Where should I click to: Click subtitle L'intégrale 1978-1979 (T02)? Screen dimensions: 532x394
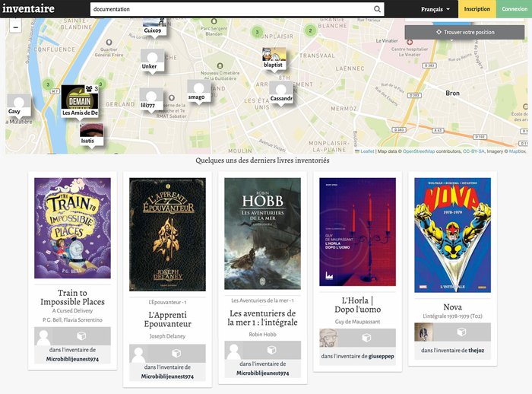453,316
